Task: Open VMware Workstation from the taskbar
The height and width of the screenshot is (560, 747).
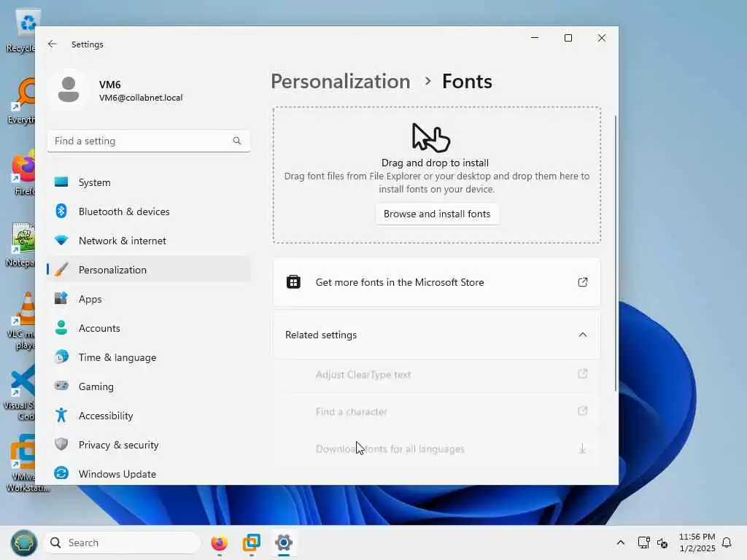Action: tap(252, 542)
